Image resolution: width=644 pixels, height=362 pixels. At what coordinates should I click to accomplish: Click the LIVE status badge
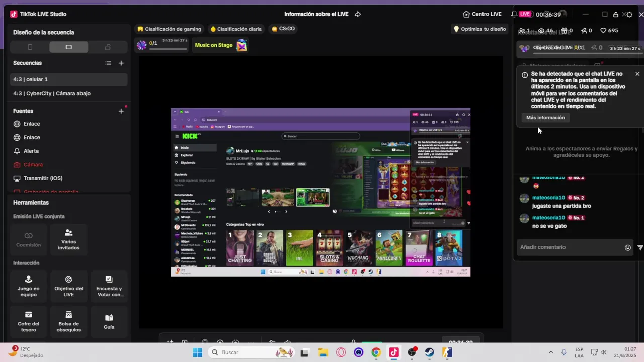(525, 14)
